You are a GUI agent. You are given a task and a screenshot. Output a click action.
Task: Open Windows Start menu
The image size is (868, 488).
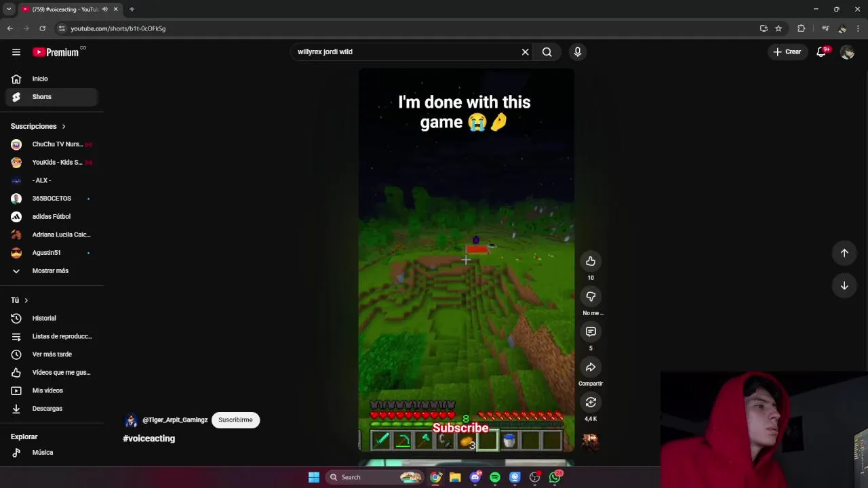coord(314,477)
